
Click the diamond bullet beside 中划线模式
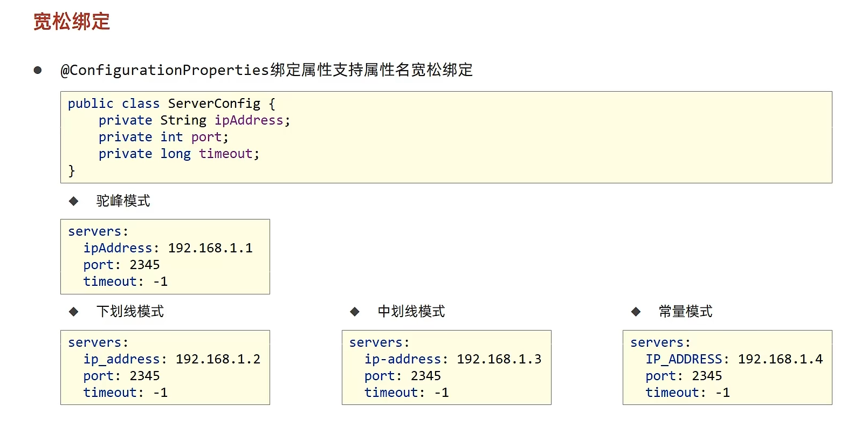click(x=355, y=312)
